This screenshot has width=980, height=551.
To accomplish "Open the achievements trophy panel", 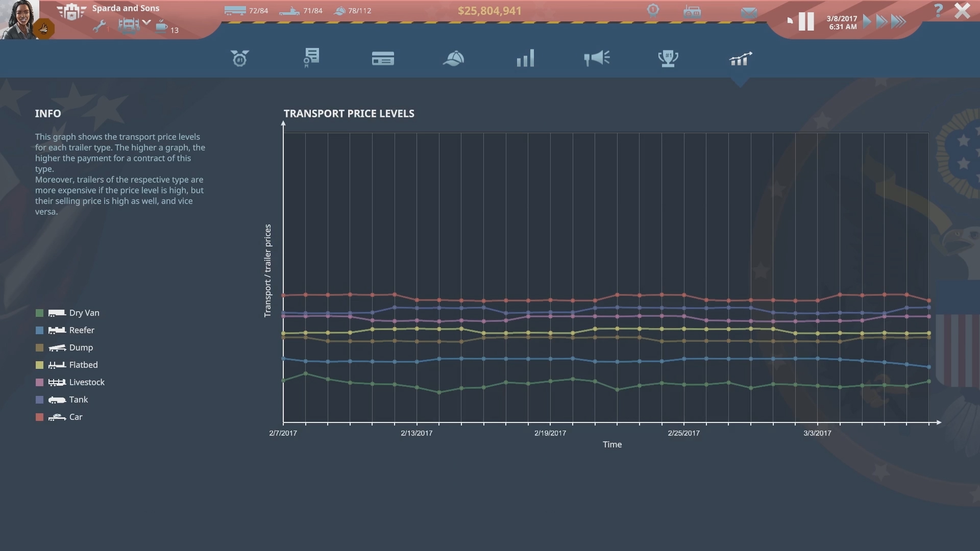I will click(x=668, y=58).
